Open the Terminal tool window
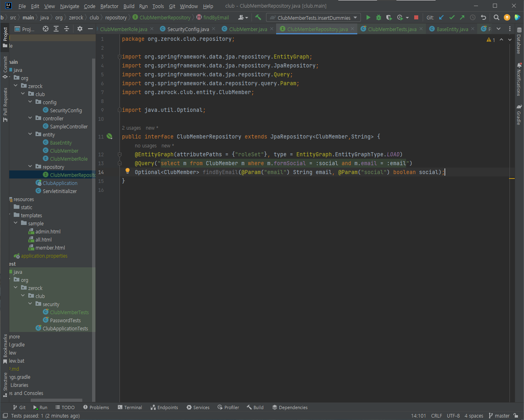This screenshot has height=420, width=524. click(x=130, y=407)
